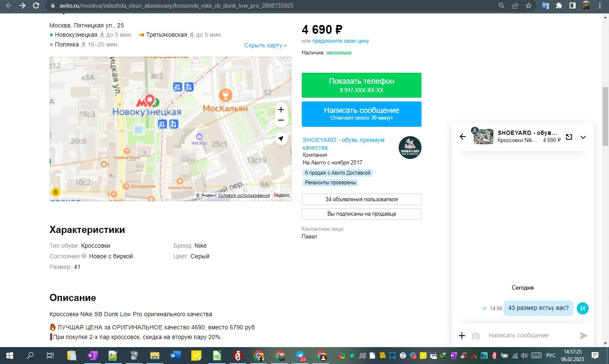
Task: Click the sent message 43 размер
Action: point(538,308)
